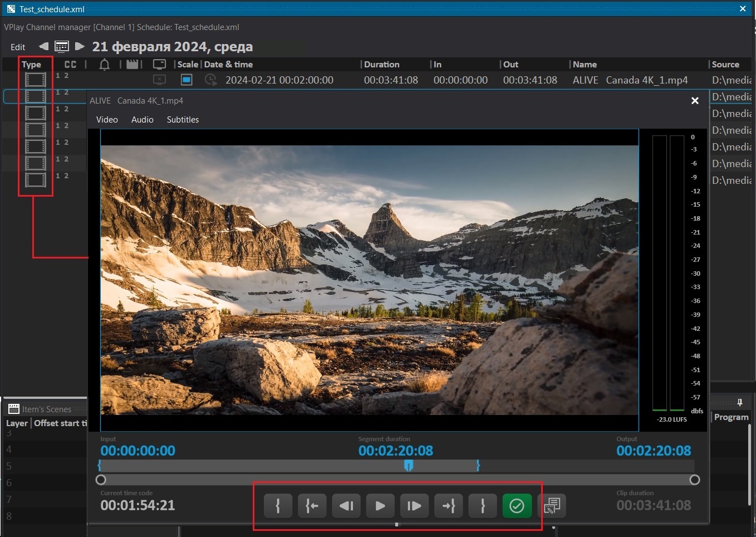Switch to the Video tab
This screenshot has height=537, width=756.
pyautogui.click(x=107, y=120)
